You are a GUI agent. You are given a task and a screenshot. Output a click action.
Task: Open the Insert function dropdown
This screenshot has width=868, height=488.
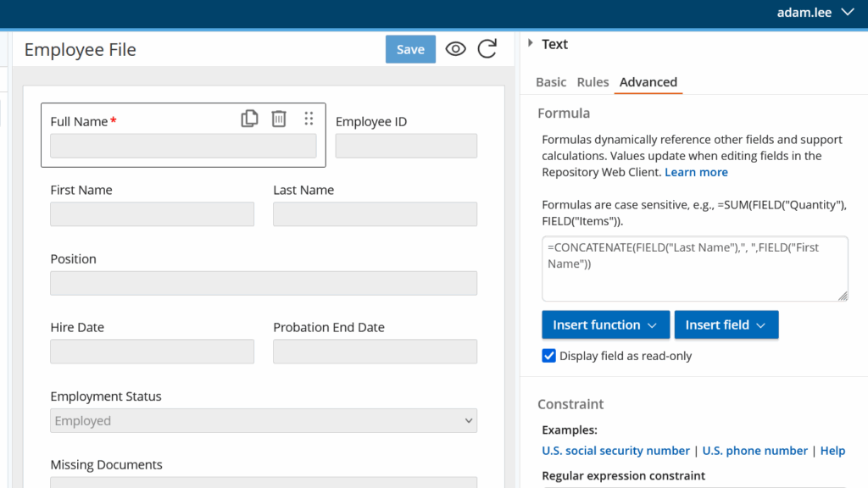coord(605,325)
